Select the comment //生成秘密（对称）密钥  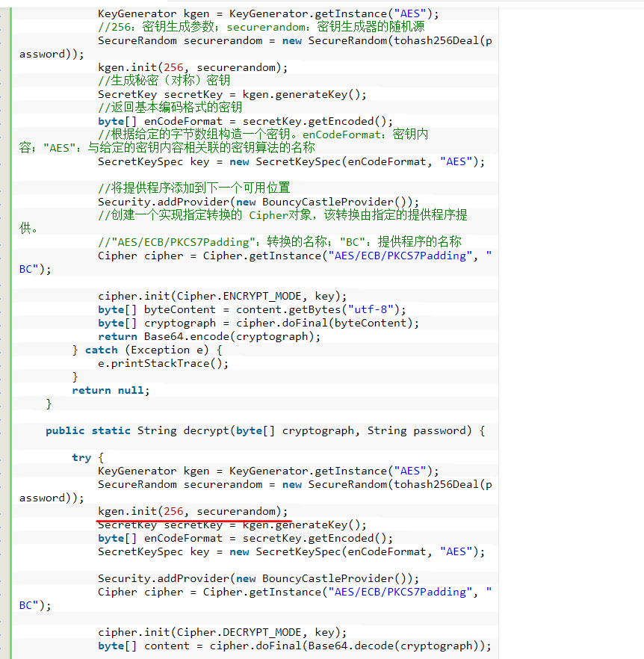164,81
